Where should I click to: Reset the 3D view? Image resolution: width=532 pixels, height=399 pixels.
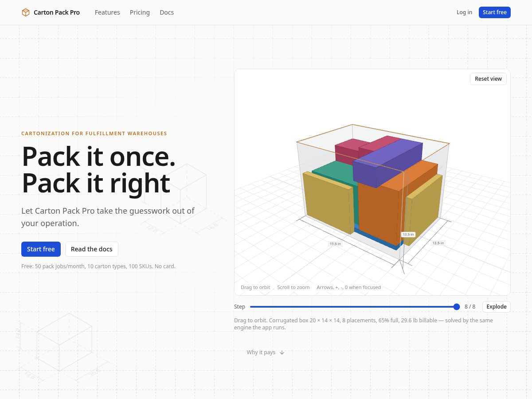488,79
